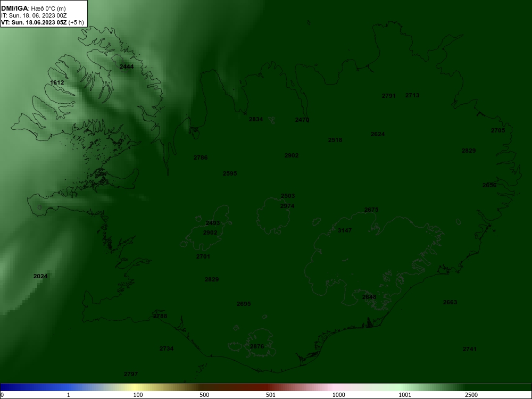Click the 2663 offshore value
Image resolution: width=532 pixels, height=399 pixels.
point(450,302)
